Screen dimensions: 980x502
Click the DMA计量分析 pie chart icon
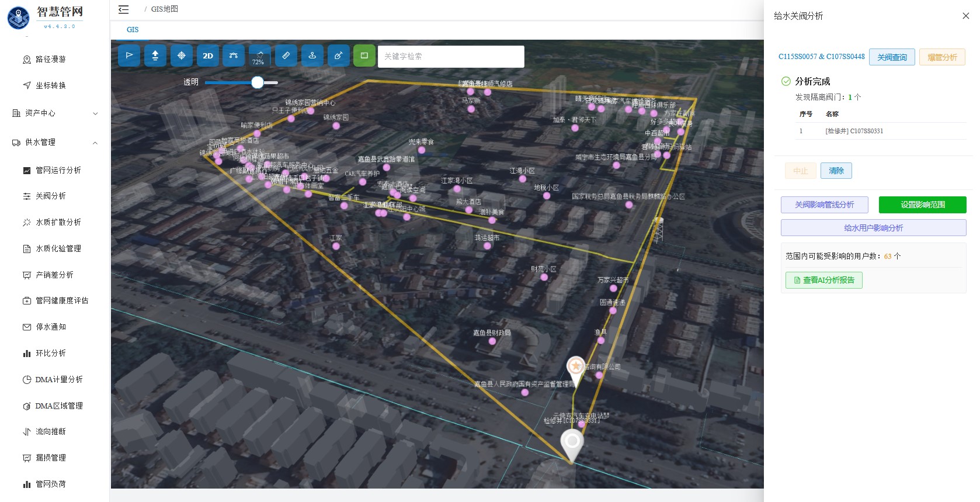point(26,379)
